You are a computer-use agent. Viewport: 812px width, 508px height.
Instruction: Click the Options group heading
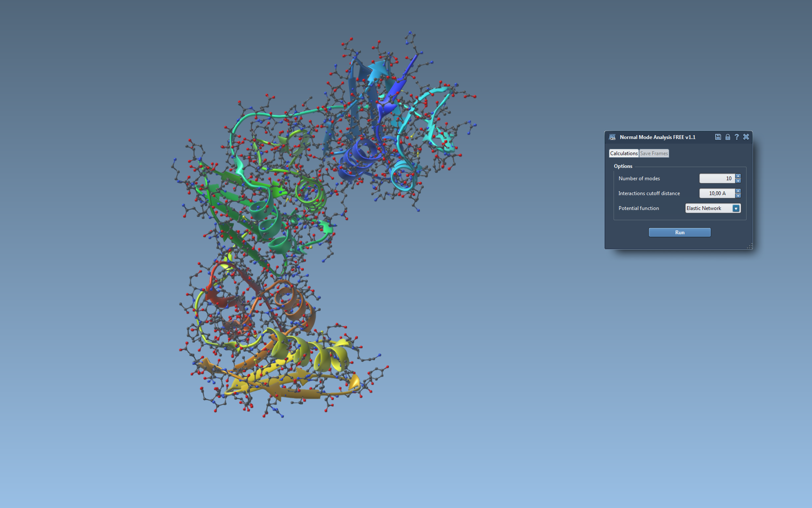click(x=623, y=166)
